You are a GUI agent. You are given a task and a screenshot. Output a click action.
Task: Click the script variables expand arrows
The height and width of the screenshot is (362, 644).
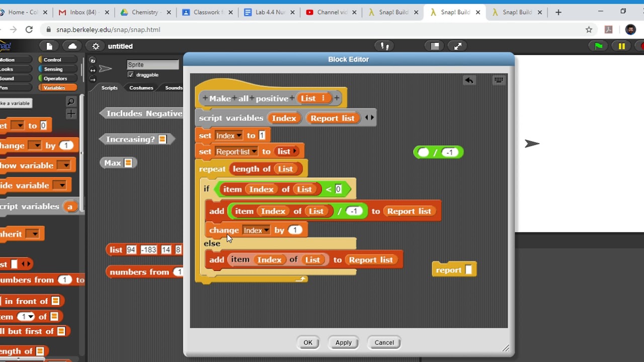[x=369, y=118]
